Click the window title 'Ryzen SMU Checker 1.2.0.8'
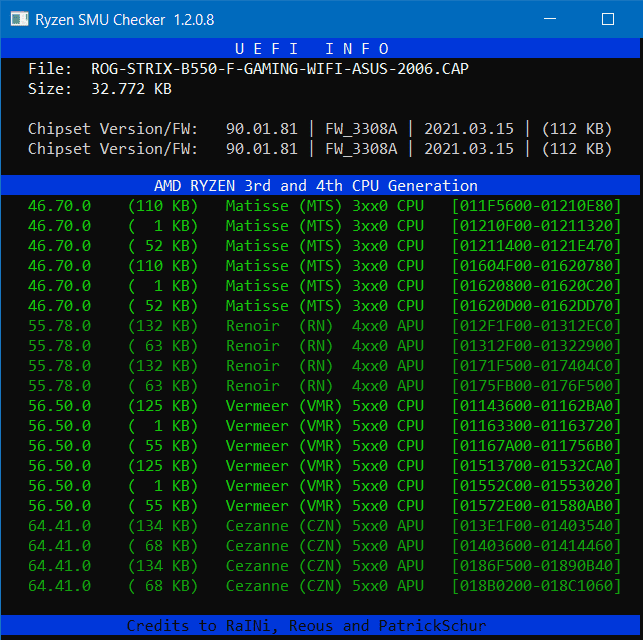Image resolution: width=643 pixels, height=640 pixels. coord(125,20)
